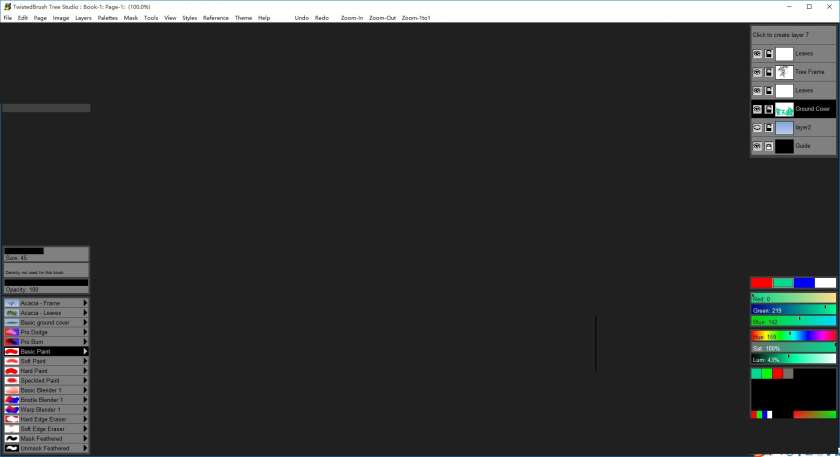
Task: Expand the Basic Paint brush arrow
Action: [x=85, y=351]
